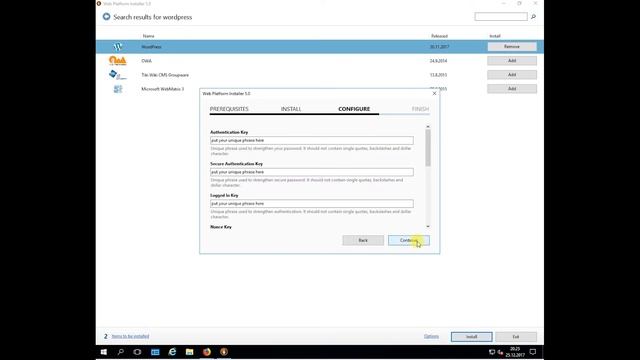This screenshot has width=640, height=360.
Task: Click the main Install button
Action: pos(471,337)
